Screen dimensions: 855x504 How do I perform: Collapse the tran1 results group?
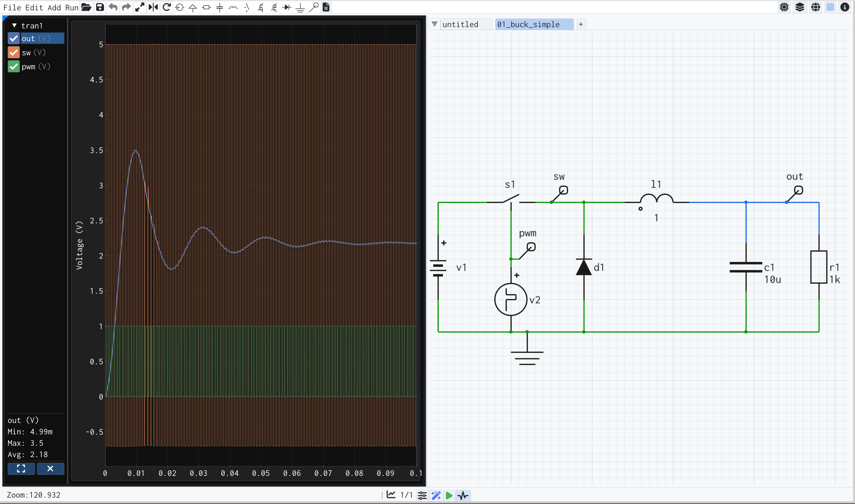click(14, 25)
